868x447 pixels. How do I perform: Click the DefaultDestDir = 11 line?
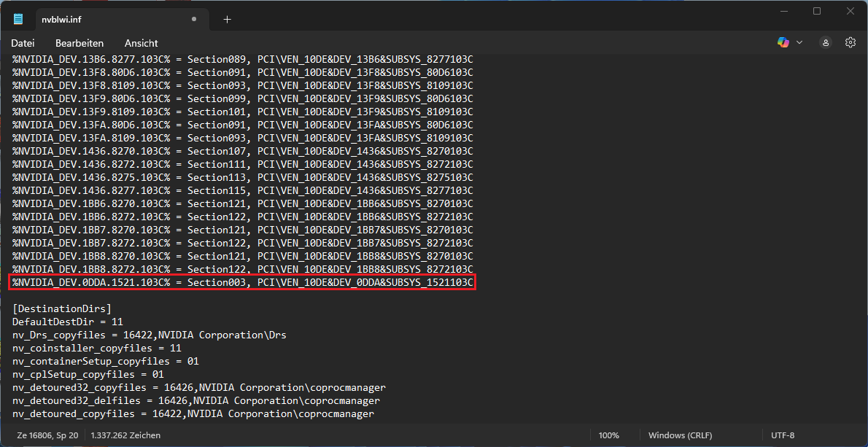[x=67, y=322]
